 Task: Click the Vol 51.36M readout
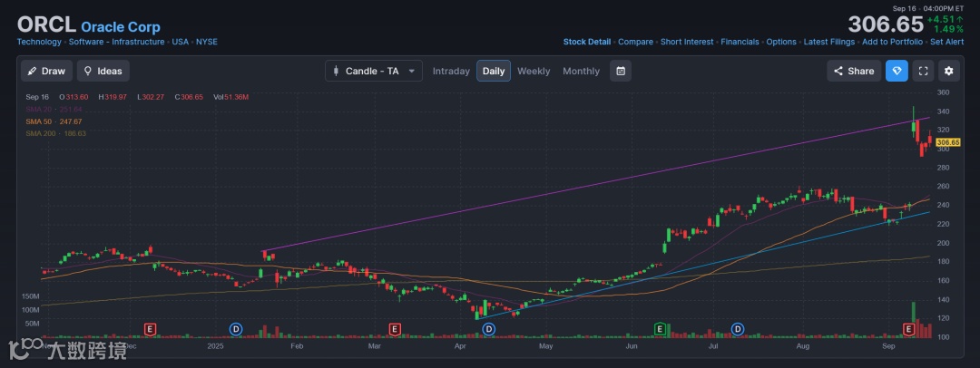(230, 97)
